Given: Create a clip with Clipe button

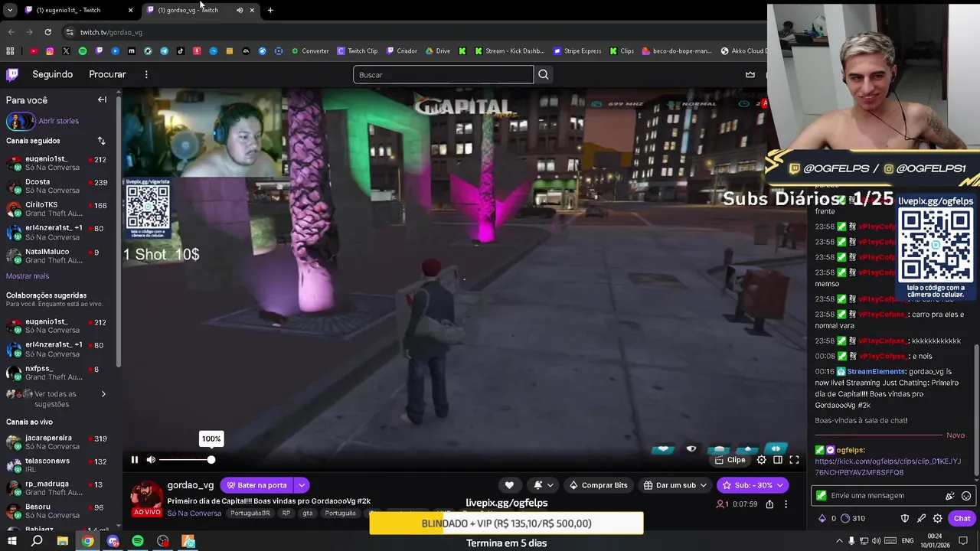Looking at the screenshot, I should [730, 460].
